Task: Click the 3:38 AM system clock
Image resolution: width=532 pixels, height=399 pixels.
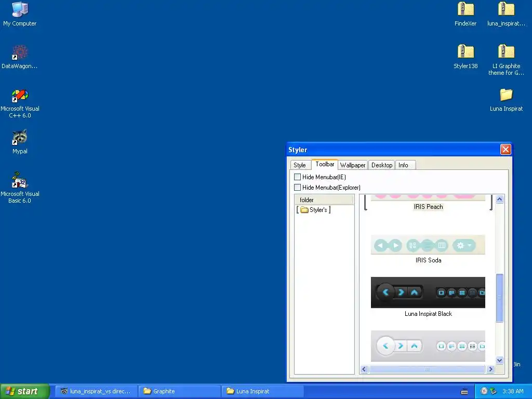Action: 513,391
